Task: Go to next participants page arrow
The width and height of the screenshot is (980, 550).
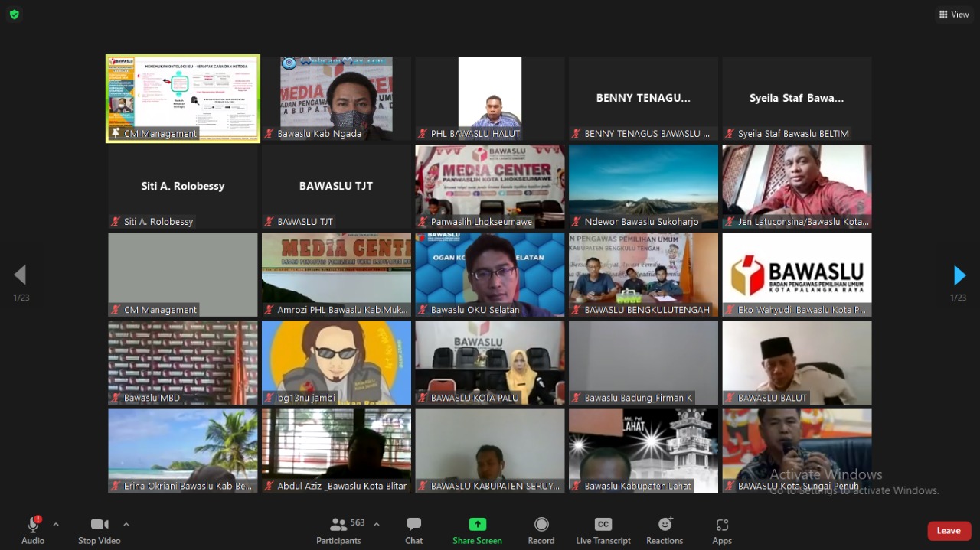Action: [x=959, y=275]
